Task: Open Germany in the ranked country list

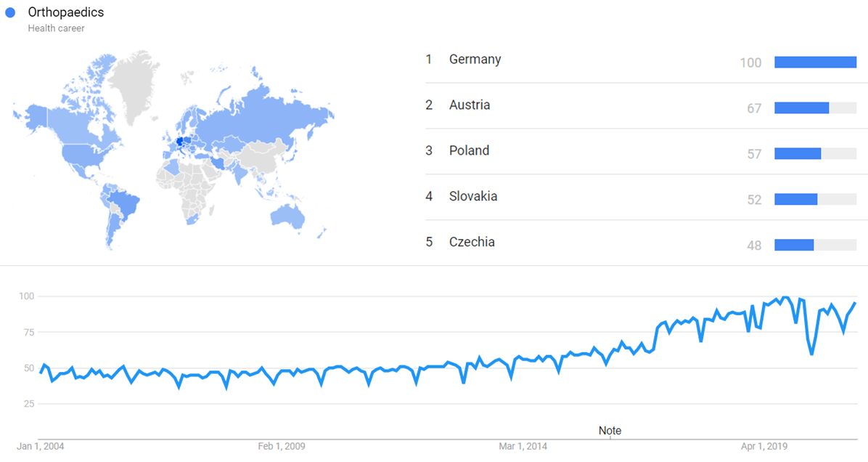Action: [475, 60]
